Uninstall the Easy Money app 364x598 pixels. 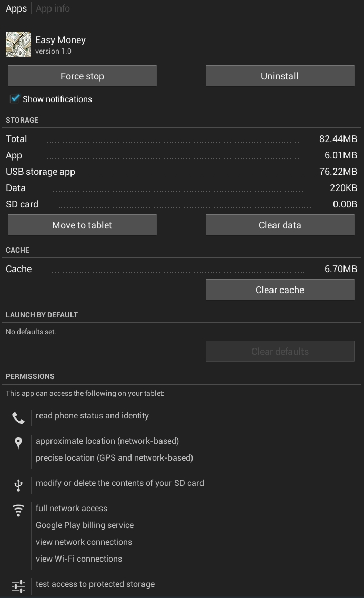(x=280, y=76)
